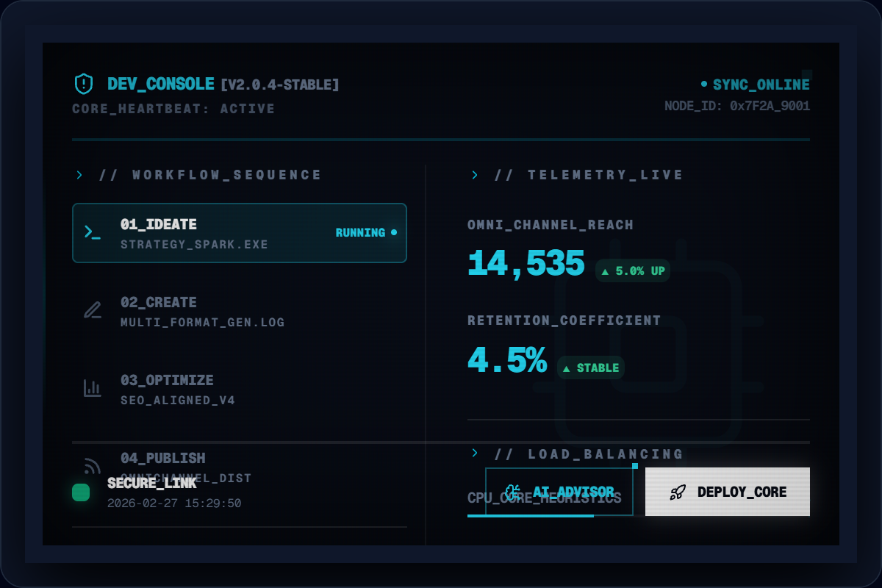This screenshot has height=588, width=882.
Task: Click the rocket icon in DEPLOY_CORE button
Action: (678, 492)
